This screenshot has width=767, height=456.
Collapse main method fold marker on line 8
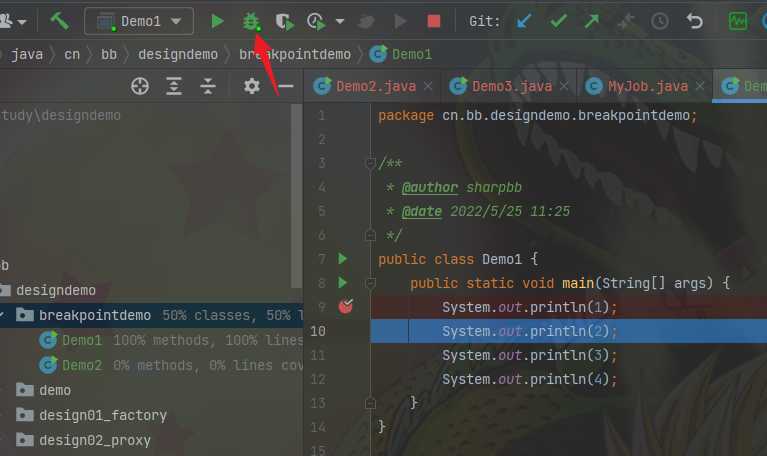click(x=370, y=283)
